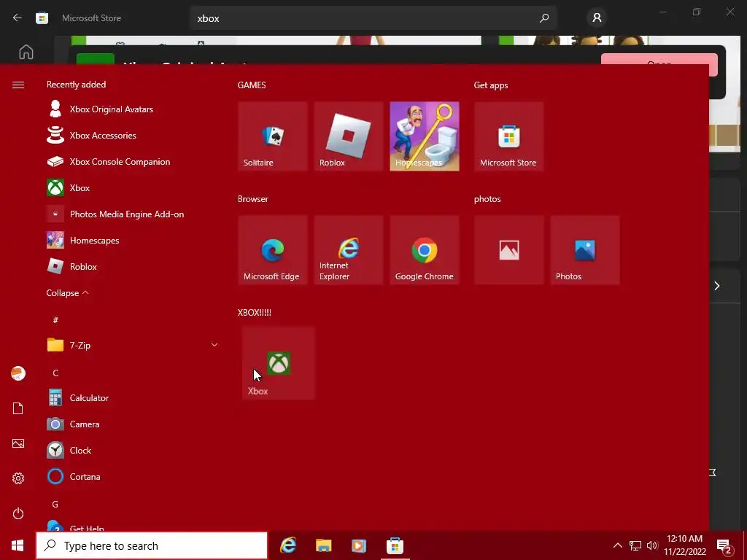Open Internet Explorer from the taskbar

click(x=287, y=545)
